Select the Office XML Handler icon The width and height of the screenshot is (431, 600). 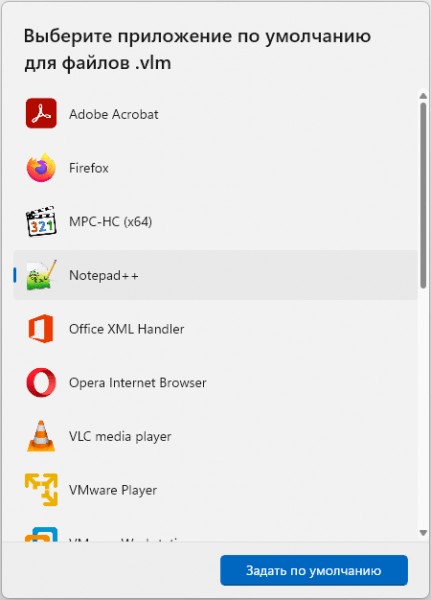(41, 328)
